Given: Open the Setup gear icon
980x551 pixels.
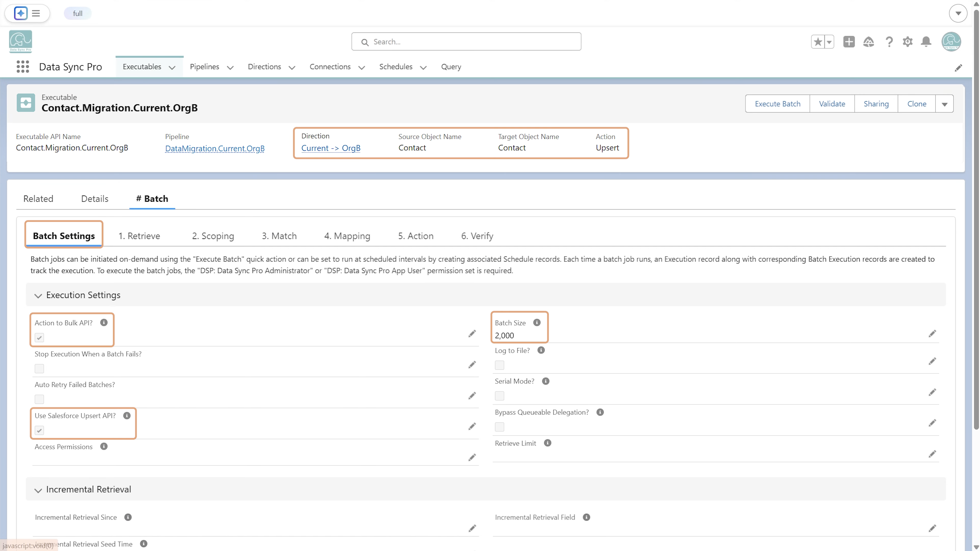Looking at the screenshot, I should click(x=908, y=41).
